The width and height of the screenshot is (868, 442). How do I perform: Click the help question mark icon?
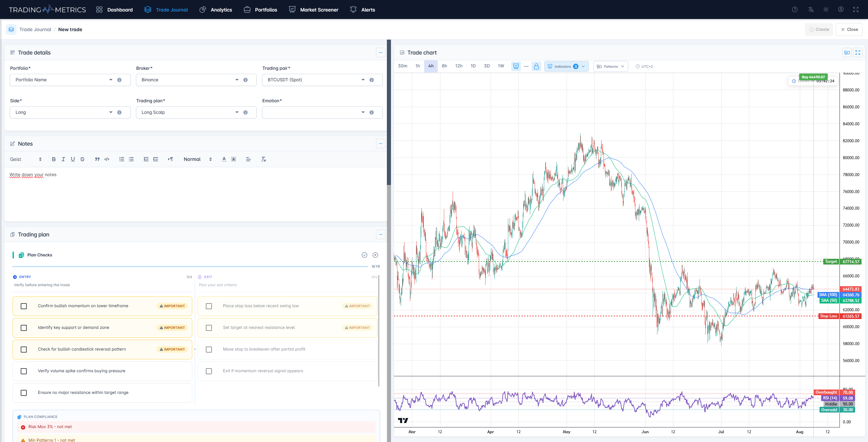794,9
